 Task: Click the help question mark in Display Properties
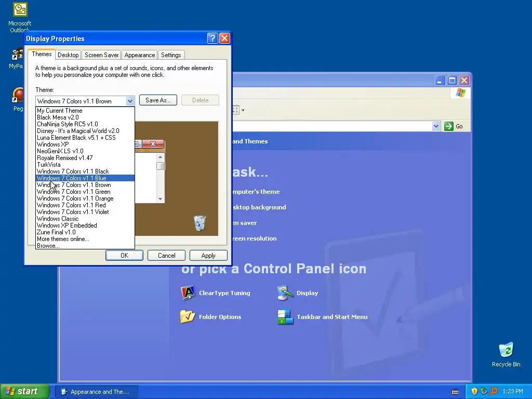(212, 38)
